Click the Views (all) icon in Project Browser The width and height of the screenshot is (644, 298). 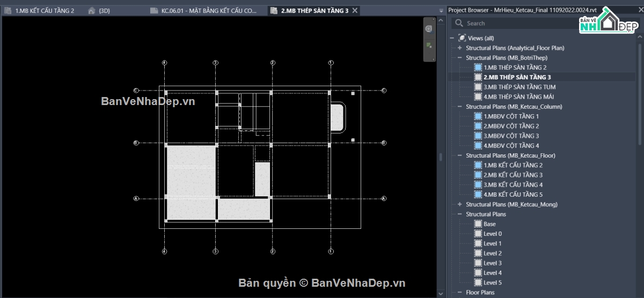(x=462, y=38)
